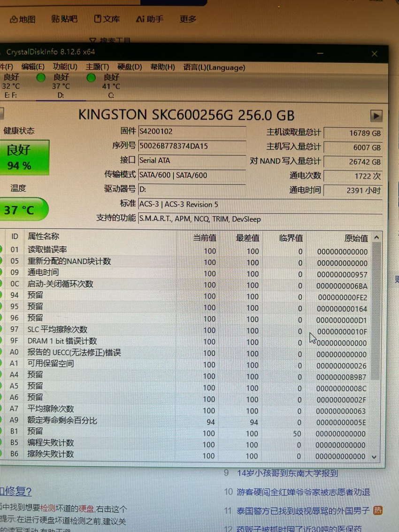
Task: Select the 编程失败计数 row
Action: [185, 443]
